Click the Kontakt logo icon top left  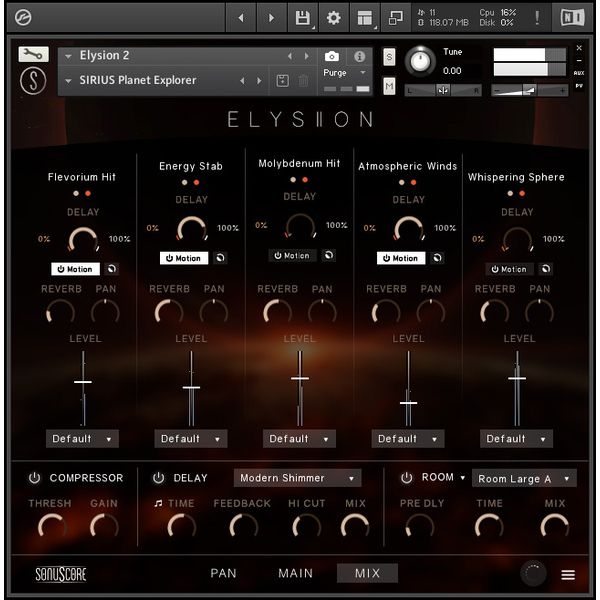[23, 18]
